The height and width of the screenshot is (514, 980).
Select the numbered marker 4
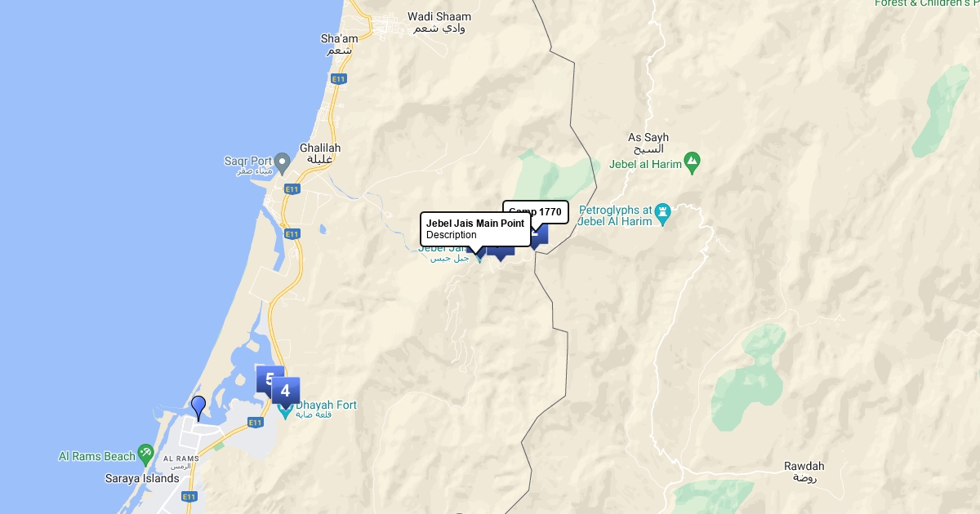(x=285, y=391)
